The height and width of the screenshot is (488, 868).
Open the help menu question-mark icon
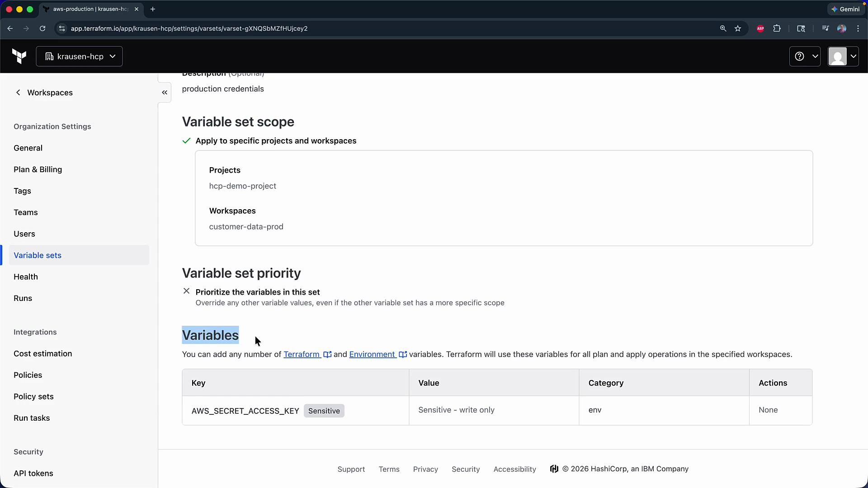click(x=799, y=56)
